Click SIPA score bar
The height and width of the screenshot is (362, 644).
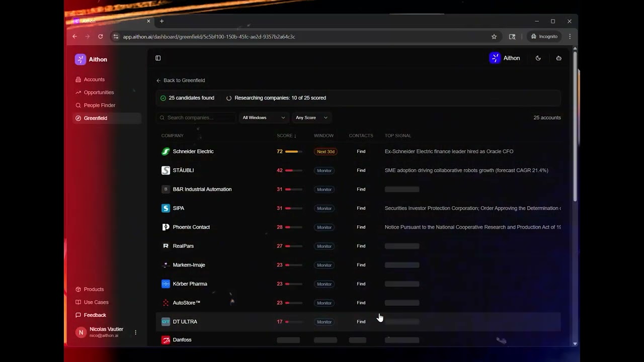click(294, 208)
